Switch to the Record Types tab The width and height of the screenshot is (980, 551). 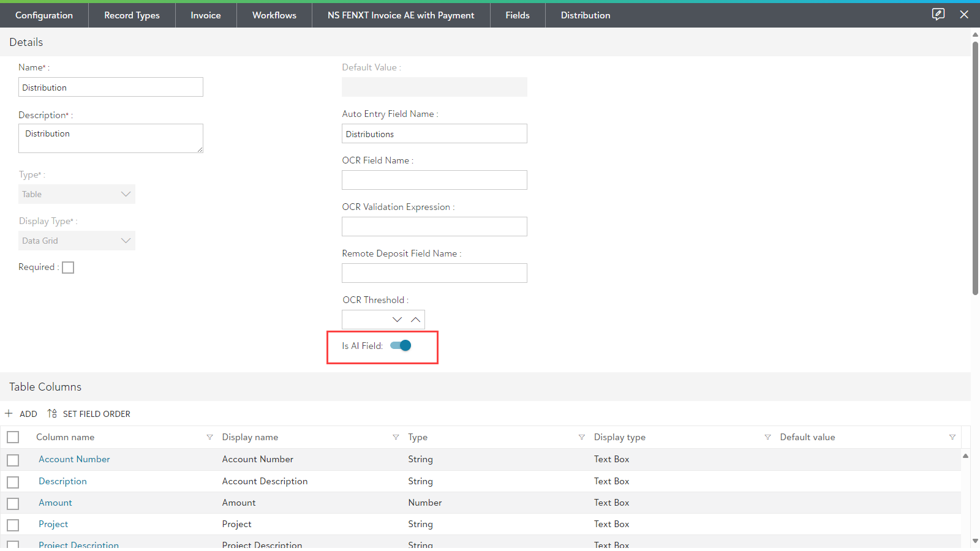132,15
